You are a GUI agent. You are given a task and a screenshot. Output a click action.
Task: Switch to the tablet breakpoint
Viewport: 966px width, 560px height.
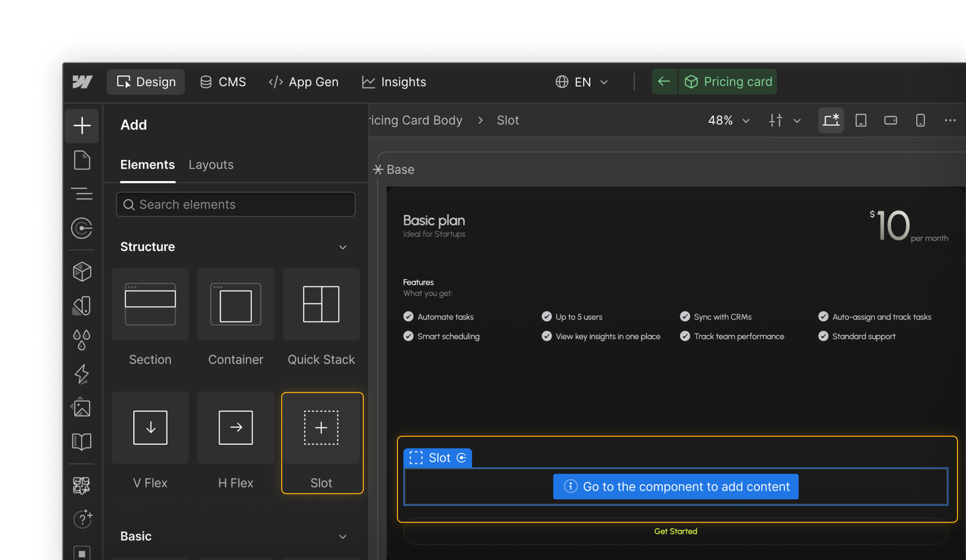[x=861, y=120]
